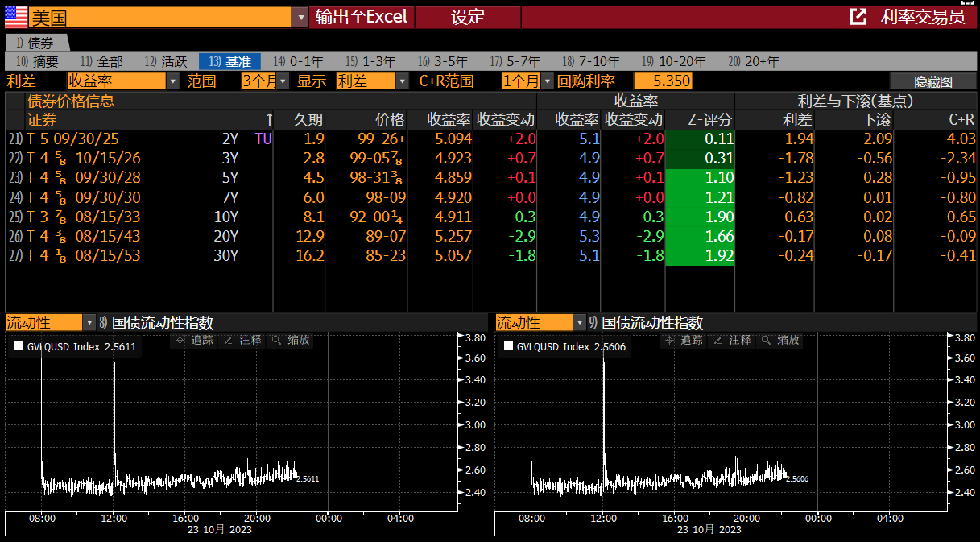Click the 回购利率 input field showing 5.350
Screen dimensions: 980x542
click(x=663, y=81)
